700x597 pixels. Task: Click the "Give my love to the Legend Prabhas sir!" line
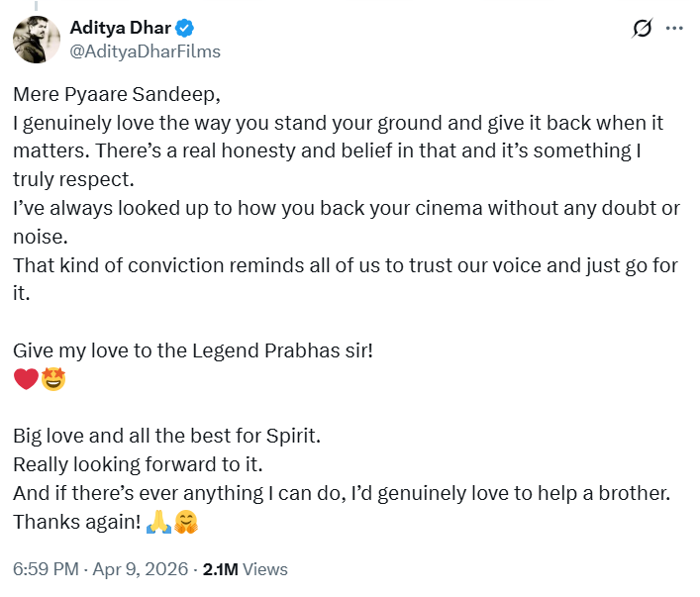coord(193,350)
